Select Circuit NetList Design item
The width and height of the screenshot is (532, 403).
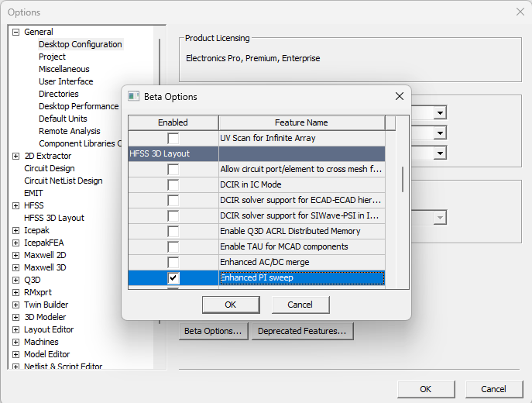[63, 181]
